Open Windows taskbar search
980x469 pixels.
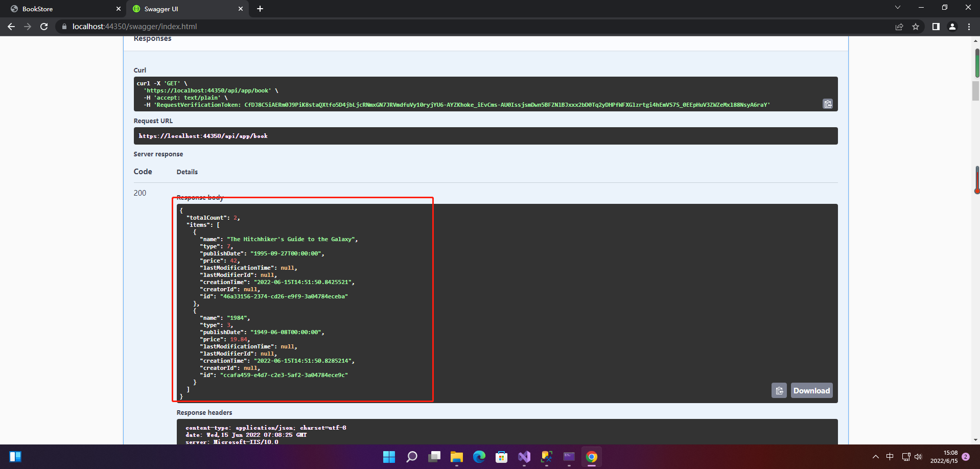(411, 457)
